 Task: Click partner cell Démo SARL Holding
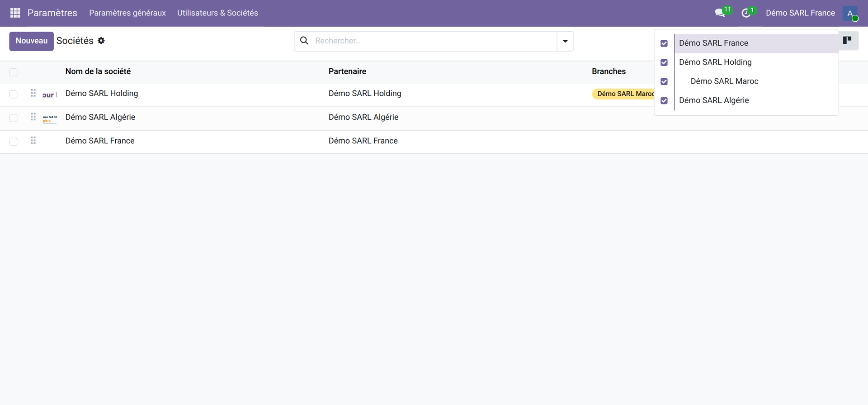tap(365, 94)
